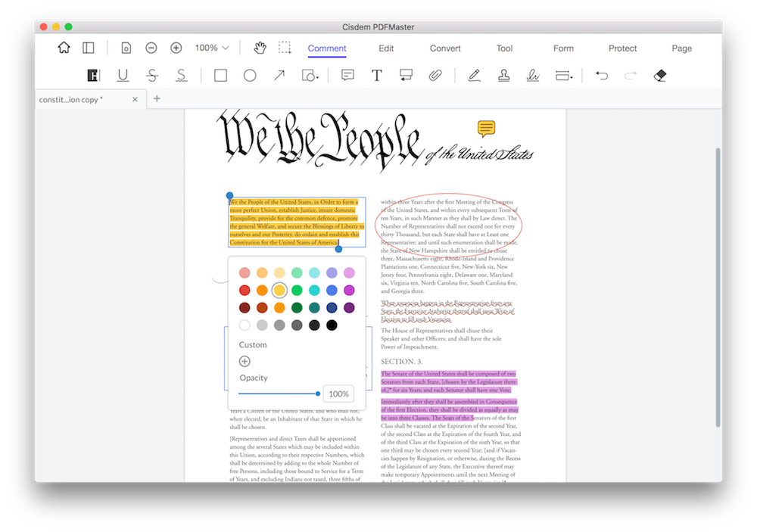Pick the light red color swatch
This screenshot has width=757, height=532.
pos(245,272)
